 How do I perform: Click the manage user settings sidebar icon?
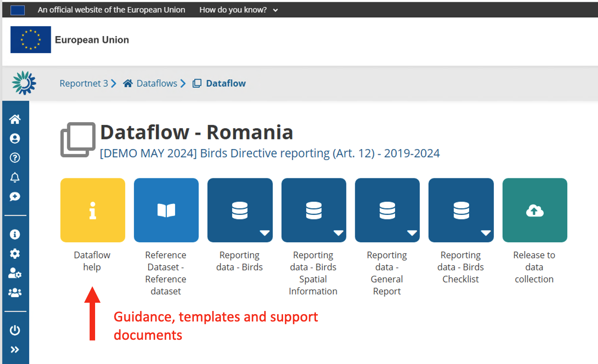(15, 273)
